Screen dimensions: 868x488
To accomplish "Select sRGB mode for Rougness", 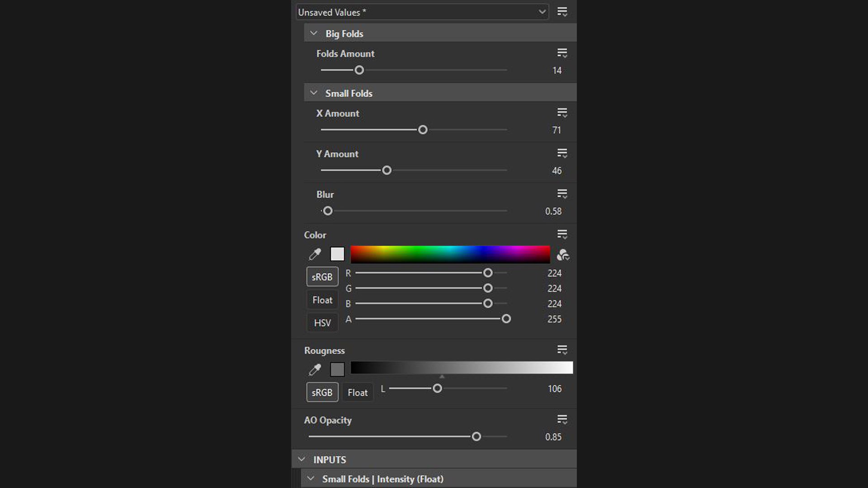I will [x=322, y=393].
